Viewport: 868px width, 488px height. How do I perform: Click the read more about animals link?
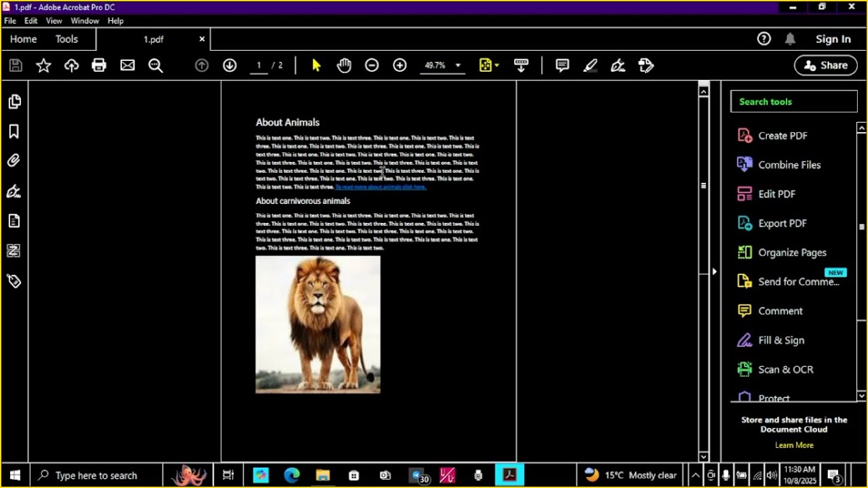[x=380, y=187]
